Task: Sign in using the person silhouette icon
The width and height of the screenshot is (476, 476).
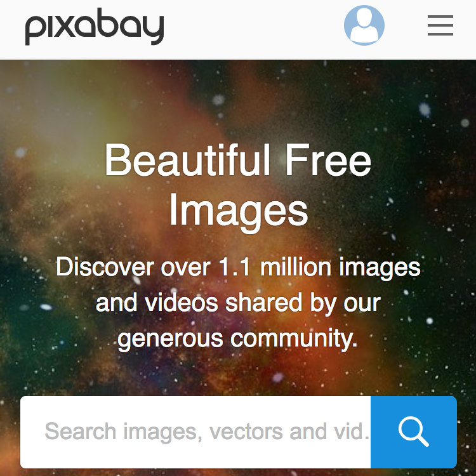Action: [364, 25]
